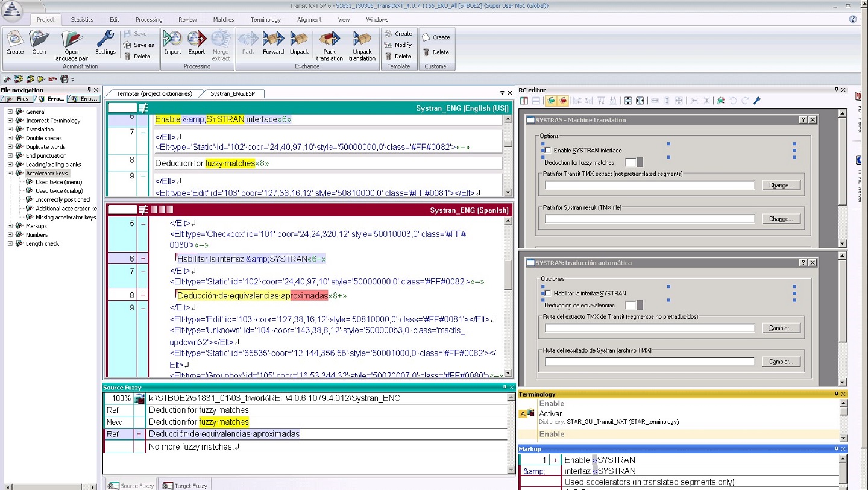The width and height of the screenshot is (868, 490).
Task: Click the Open language pair icon
Action: click(71, 39)
